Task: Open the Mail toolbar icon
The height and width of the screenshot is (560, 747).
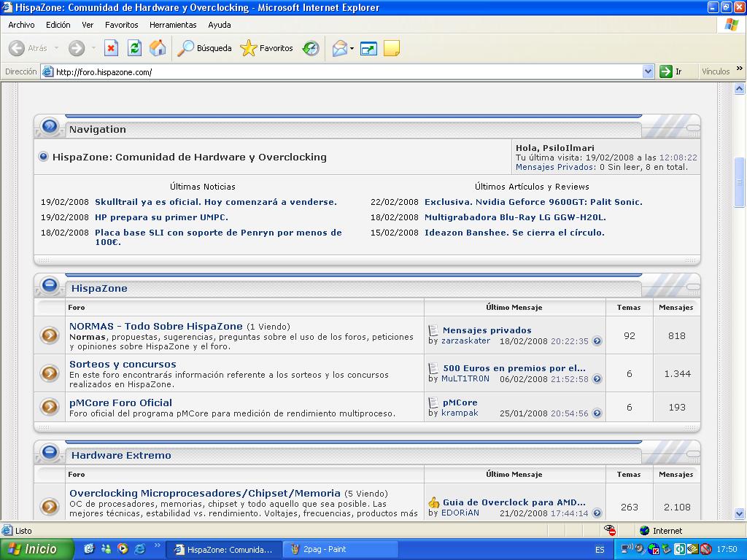Action: [x=339, y=49]
